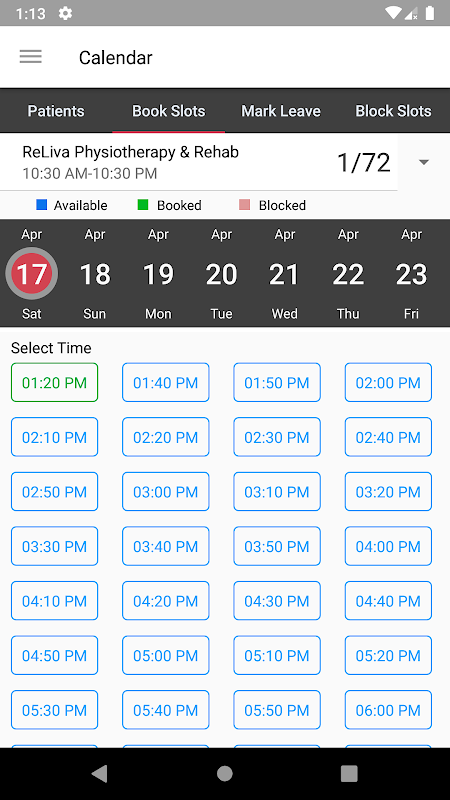Open the hamburger navigation menu

31,57
